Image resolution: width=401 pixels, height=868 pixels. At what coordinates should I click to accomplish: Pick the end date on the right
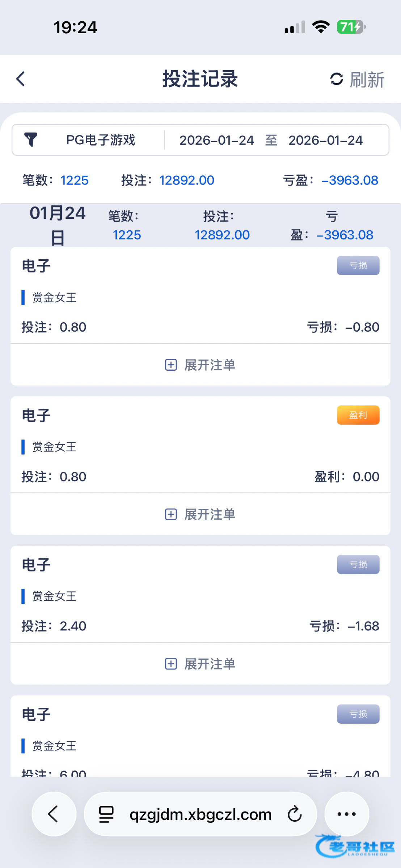pos(325,140)
